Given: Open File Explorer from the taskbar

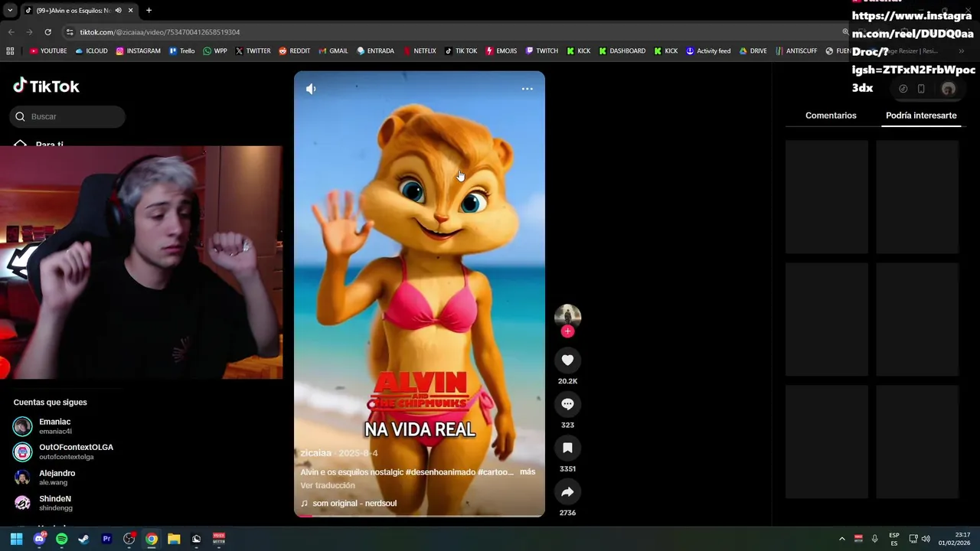Looking at the screenshot, I should pos(174,539).
